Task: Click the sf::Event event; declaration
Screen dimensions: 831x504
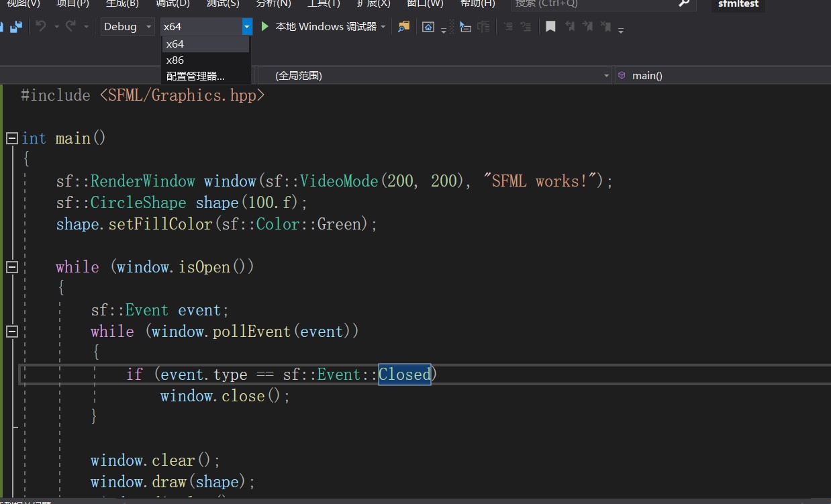Action: point(160,310)
